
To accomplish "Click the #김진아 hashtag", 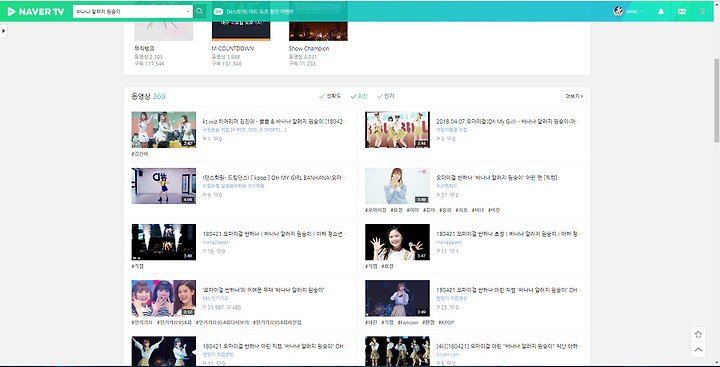I will pos(140,154).
